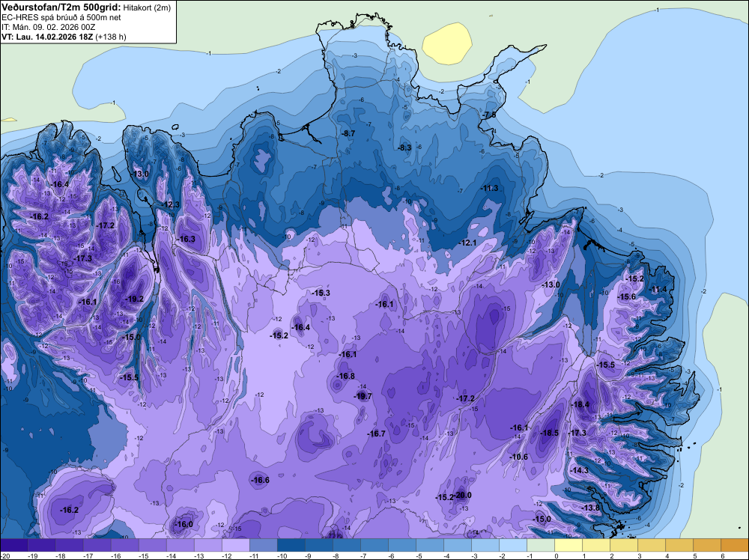The height and width of the screenshot is (560, 749).
Task: Click the darkest purple swatch between -20 and -19
Action: click(x=13, y=545)
